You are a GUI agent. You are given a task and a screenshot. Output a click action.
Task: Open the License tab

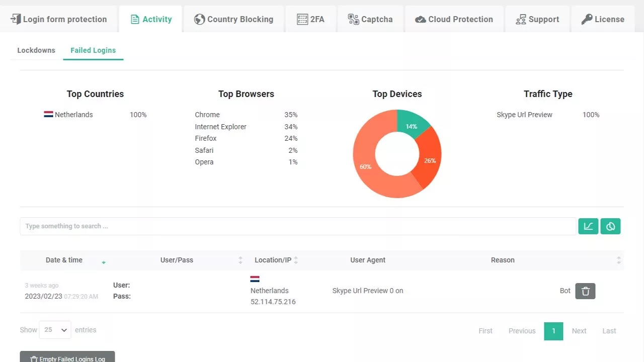(x=602, y=19)
